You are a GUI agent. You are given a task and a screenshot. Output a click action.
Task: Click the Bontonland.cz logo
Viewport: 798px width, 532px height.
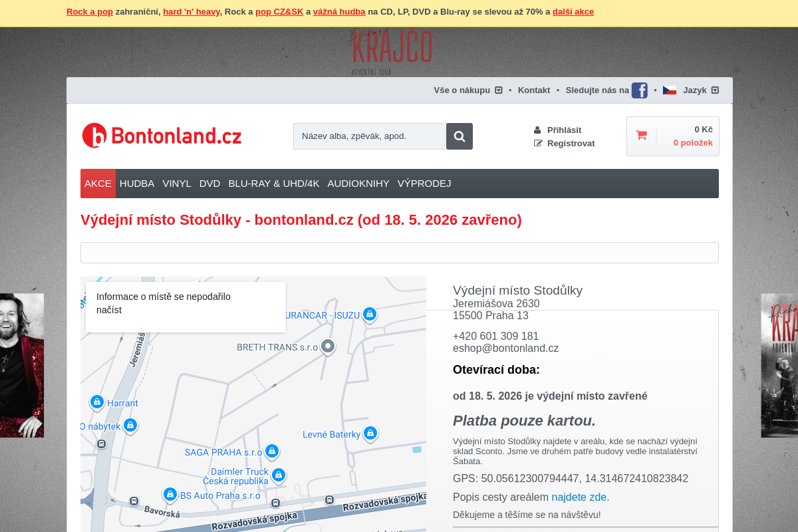point(162,136)
